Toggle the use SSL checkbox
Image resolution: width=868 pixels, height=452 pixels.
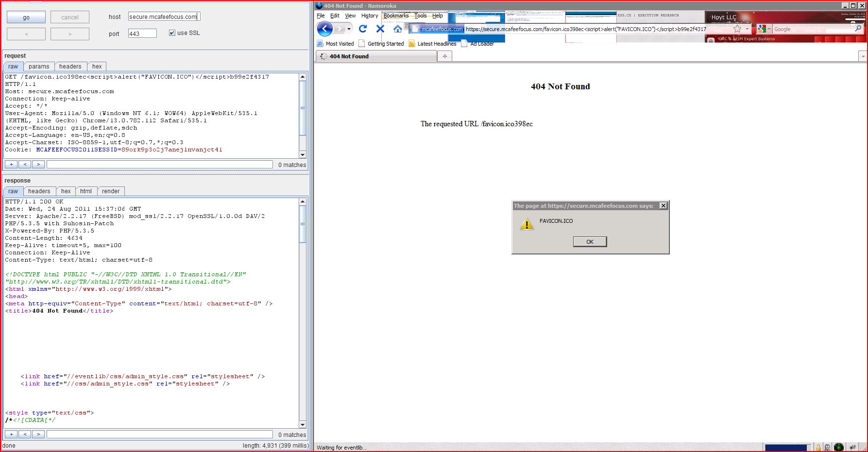click(172, 33)
